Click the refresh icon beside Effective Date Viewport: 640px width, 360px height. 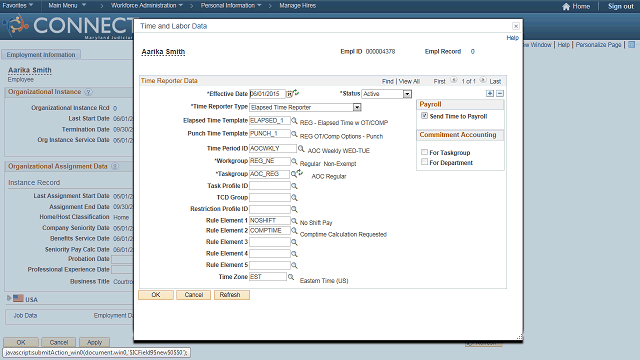pos(296,93)
